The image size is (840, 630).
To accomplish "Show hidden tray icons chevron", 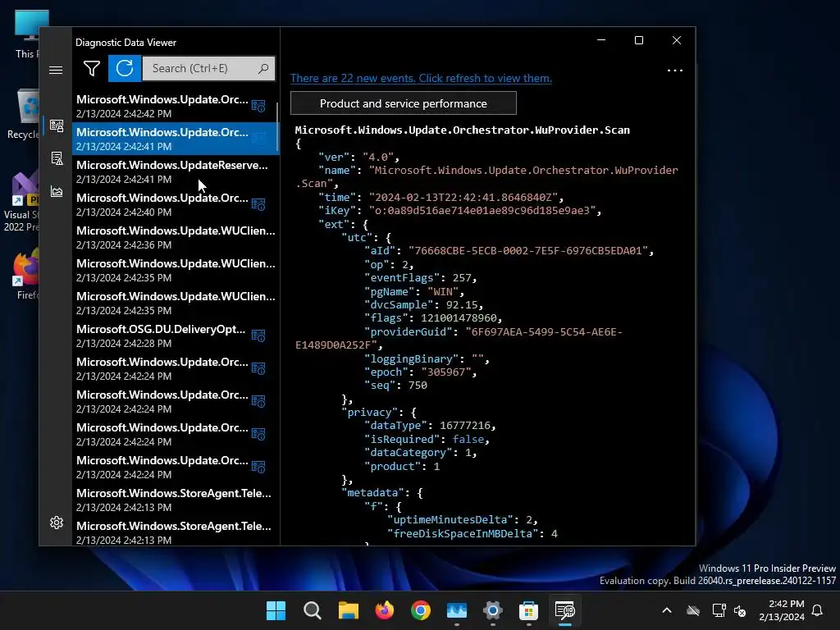I will click(667, 610).
